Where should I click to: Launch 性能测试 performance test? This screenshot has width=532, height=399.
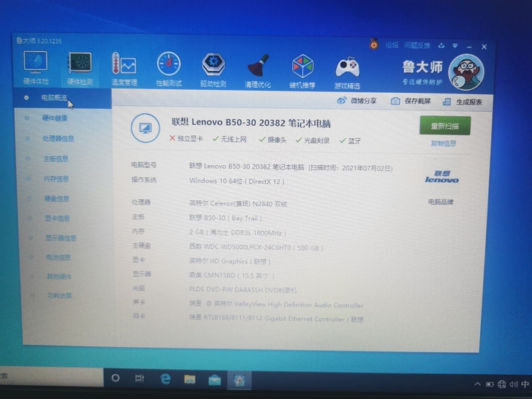pyautogui.click(x=169, y=69)
